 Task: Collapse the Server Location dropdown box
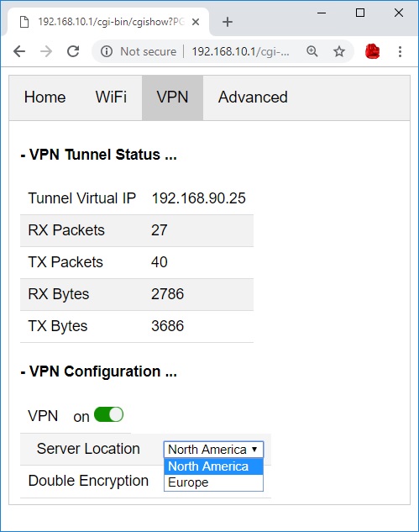click(x=213, y=449)
